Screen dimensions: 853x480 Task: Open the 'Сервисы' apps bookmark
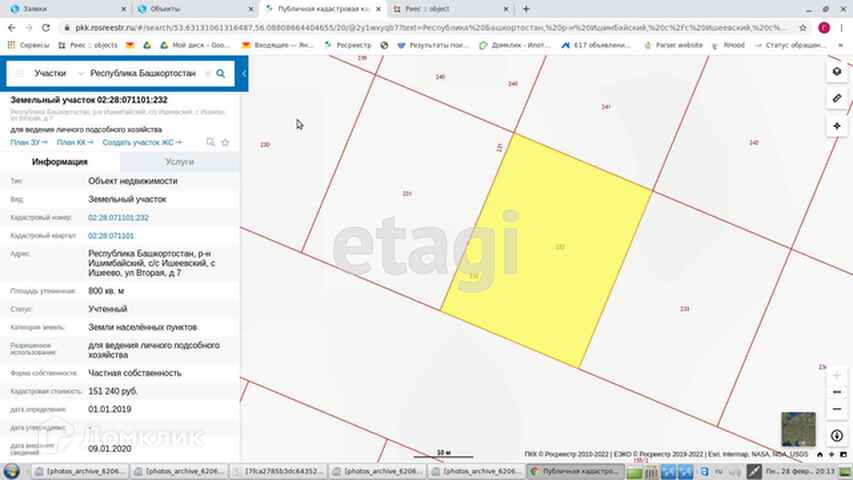tap(28, 45)
